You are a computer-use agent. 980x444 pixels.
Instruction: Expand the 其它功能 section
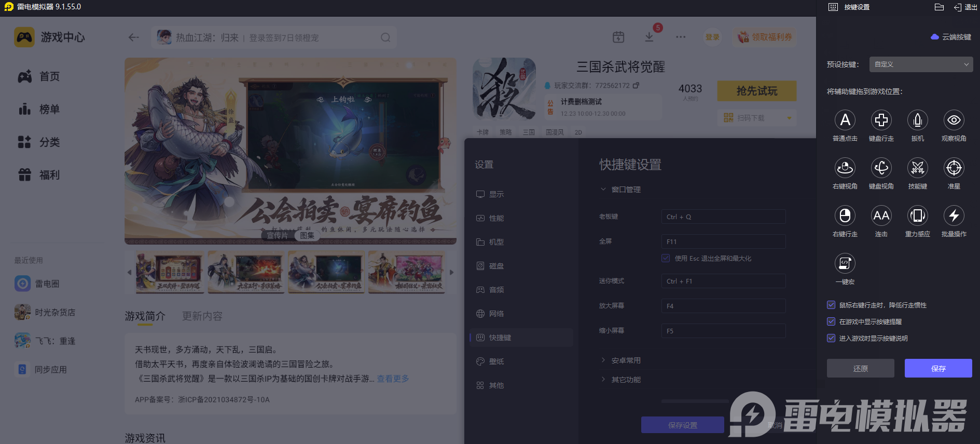620,380
